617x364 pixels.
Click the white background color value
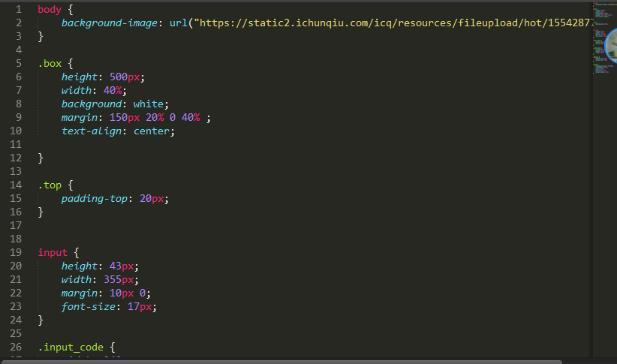coord(150,104)
